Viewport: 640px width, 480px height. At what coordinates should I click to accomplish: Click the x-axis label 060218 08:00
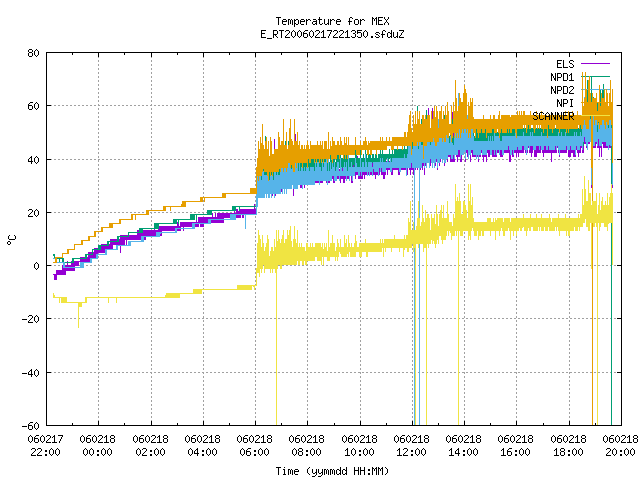[307, 446]
